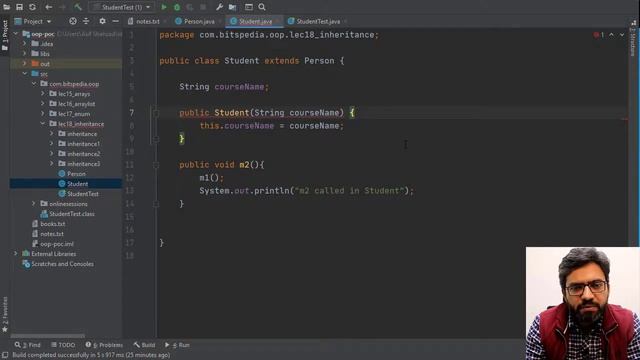Expand the inheritance3 package
Screen dimensions: 640x360
tap(52, 164)
